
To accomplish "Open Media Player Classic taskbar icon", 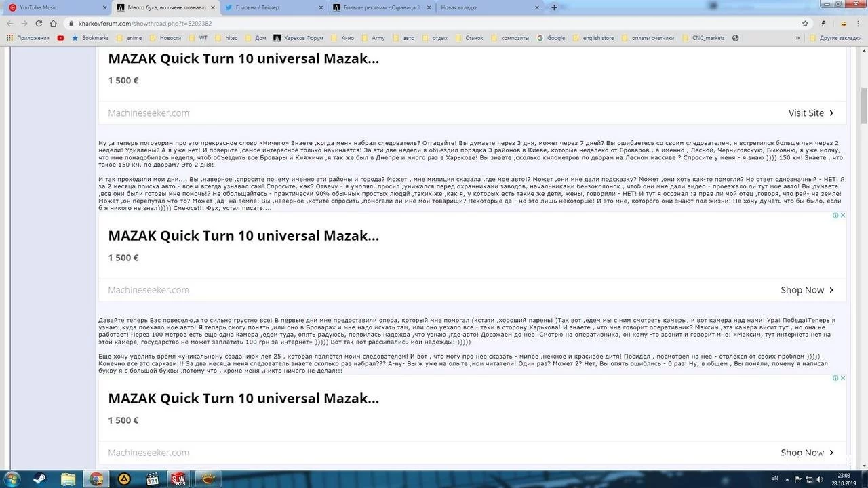I will pyautogui.click(x=153, y=479).
